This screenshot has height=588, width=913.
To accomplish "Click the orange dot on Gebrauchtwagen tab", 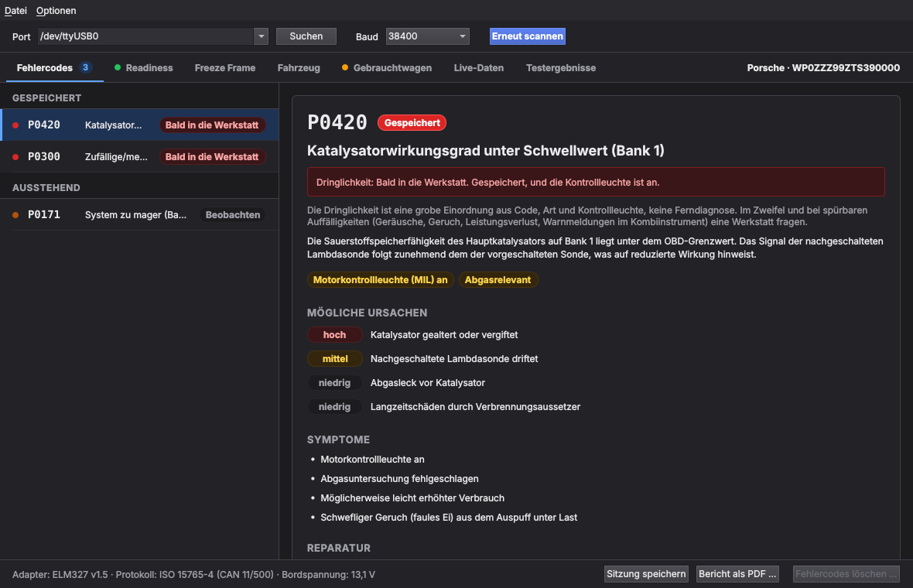I will [345, 67].
